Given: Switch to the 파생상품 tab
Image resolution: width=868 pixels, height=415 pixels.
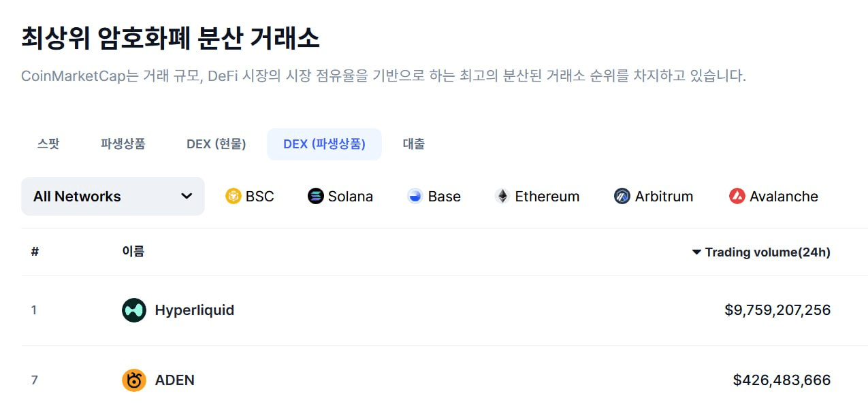Looking at the screenshot, I should click(123, 144).
